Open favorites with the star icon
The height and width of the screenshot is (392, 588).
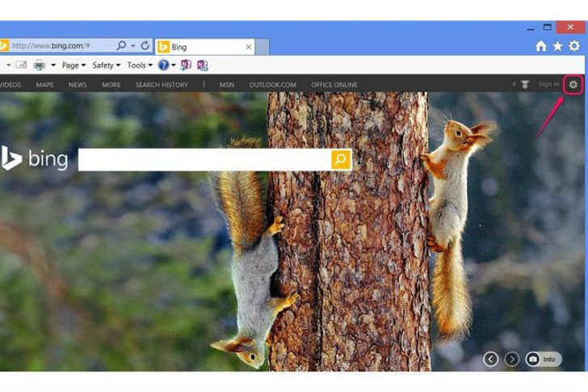point(557,46)
